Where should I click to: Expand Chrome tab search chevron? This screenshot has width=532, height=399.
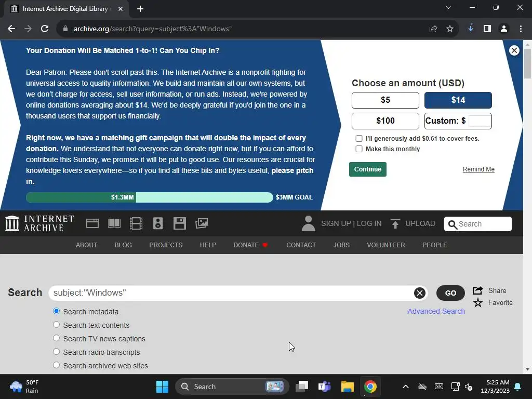coord(448,7)
